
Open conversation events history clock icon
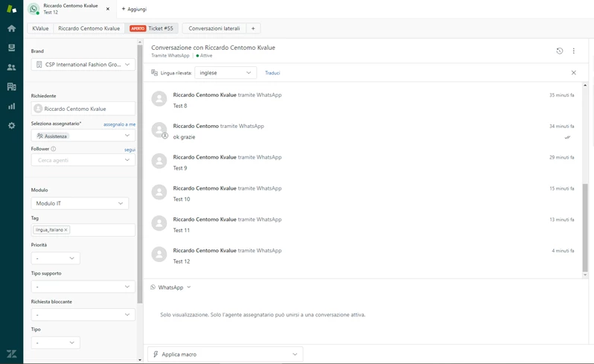point(560,51)
